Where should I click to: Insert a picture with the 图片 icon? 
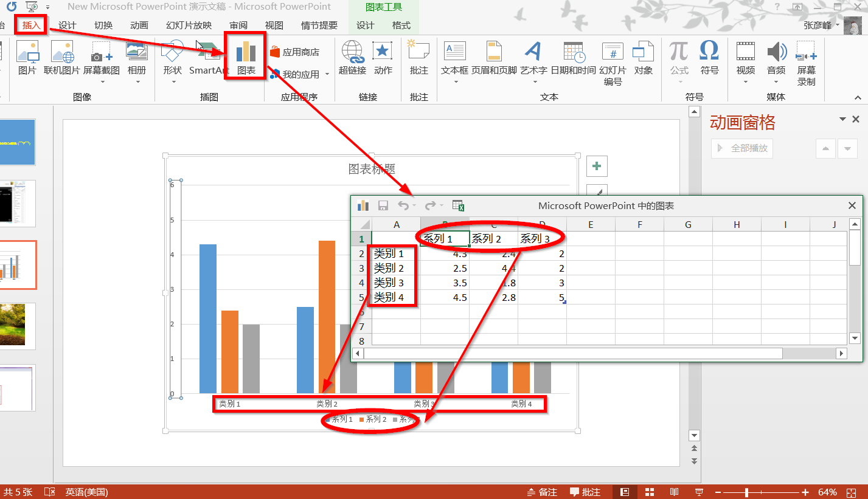click(27, 58)
